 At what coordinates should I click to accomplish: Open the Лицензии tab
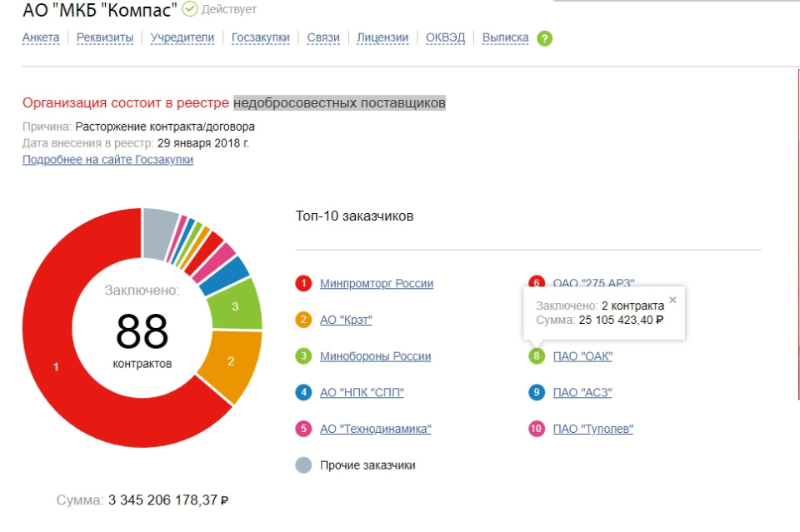382,37
